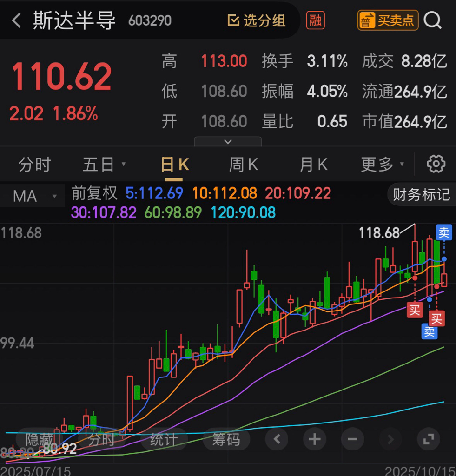Open the 筹码 chip distribution
456x476 pixels.
(x=226, y=439)
